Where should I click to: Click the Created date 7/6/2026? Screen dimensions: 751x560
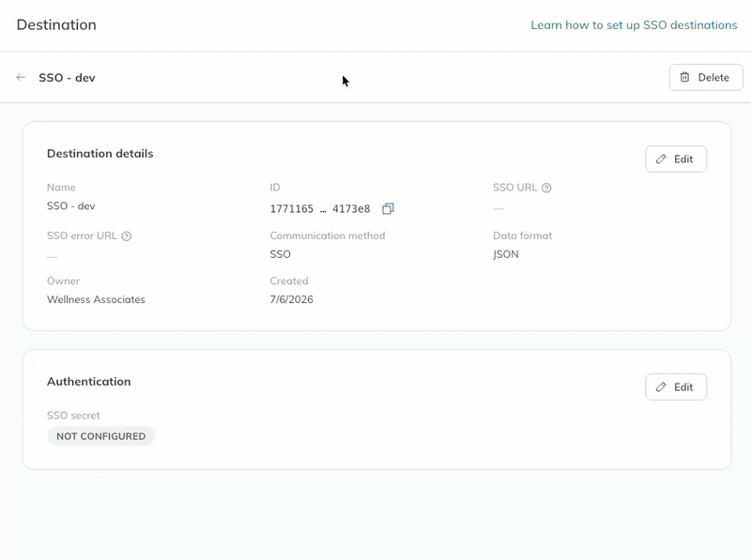[x=292, y=299]
